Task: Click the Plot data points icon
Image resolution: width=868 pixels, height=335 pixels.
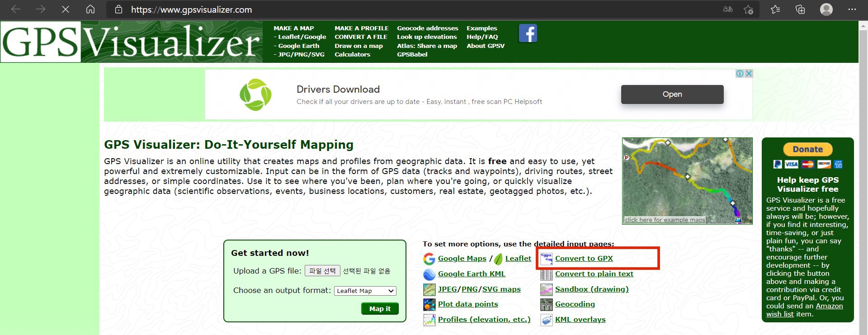Action: tap(429, 304)
